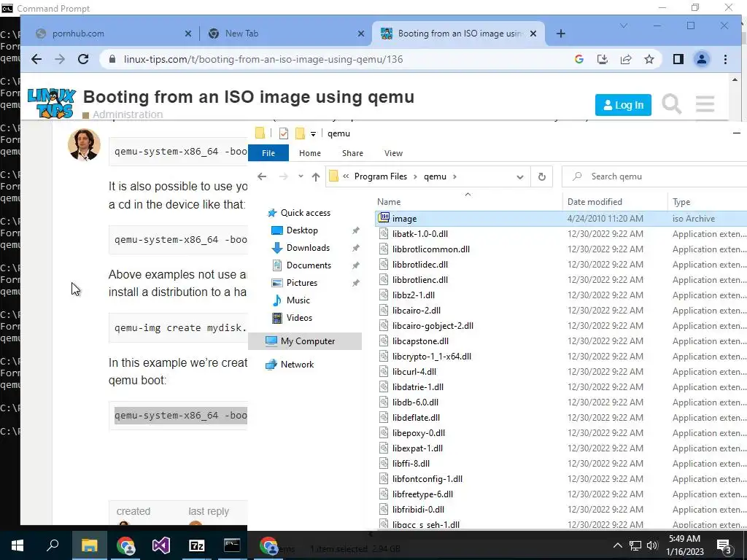Image resolution: width=747 pixels, height=560 pixels.
Task: Close the Booting from an ISO image tab
Action: (x=533, y=34)
